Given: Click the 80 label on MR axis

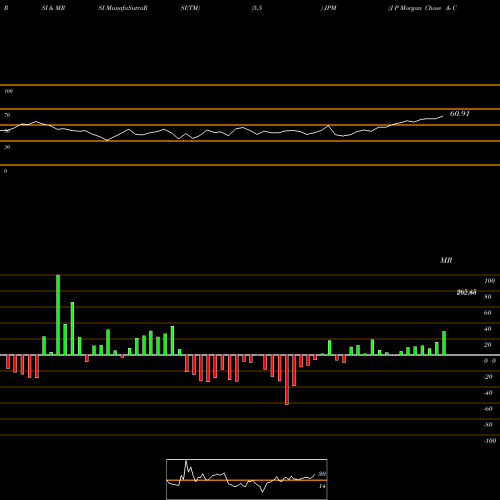Looking at the screenshot, I should tap(488, 297).
